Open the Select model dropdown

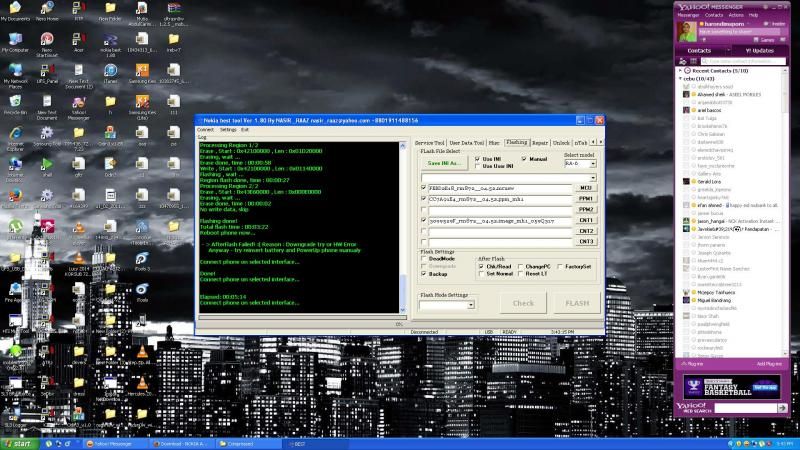[592, 164]
